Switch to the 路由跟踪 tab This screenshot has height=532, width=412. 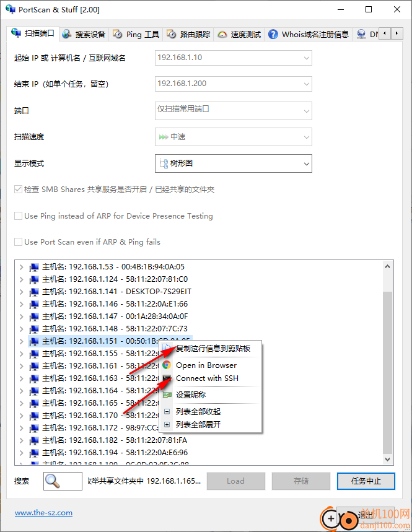(188, 34)
